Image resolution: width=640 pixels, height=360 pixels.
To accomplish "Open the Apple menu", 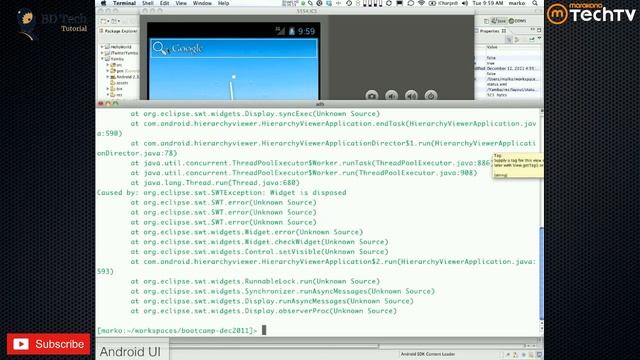I will coord(103,3).
